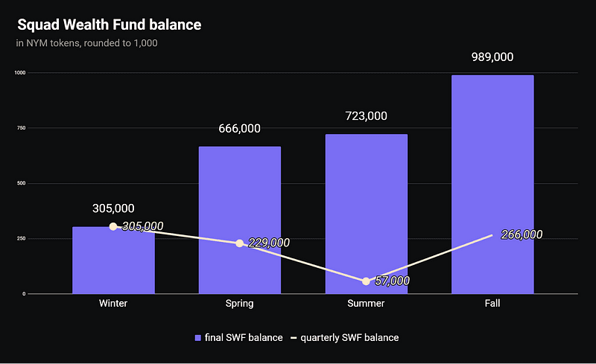Image resolution: width=596 pixels, height=364 pixels.
Task: Select the 'final SWF balance' legend label
Action: click(243, 338)
